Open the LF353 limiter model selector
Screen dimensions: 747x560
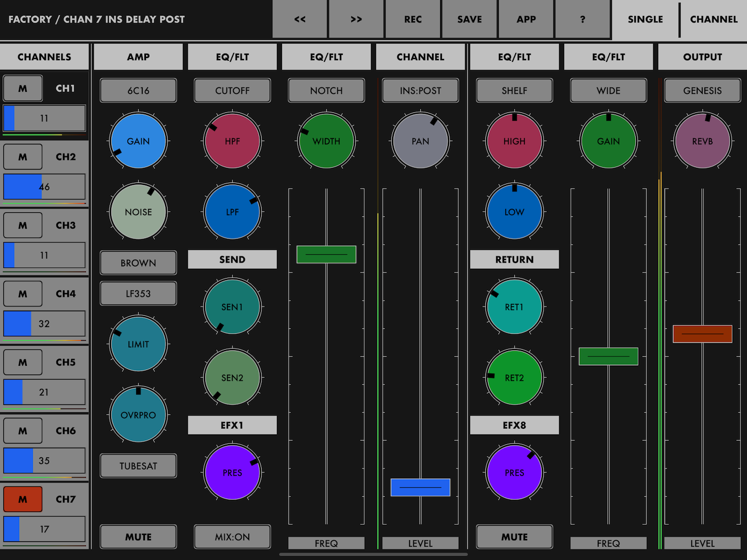[x=138, y=294]
